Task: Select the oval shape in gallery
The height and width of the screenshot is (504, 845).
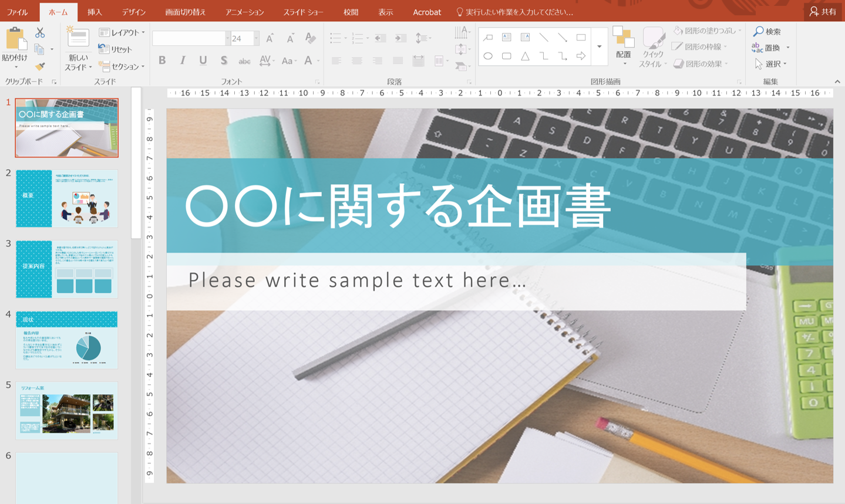Action: coord(488,56)
